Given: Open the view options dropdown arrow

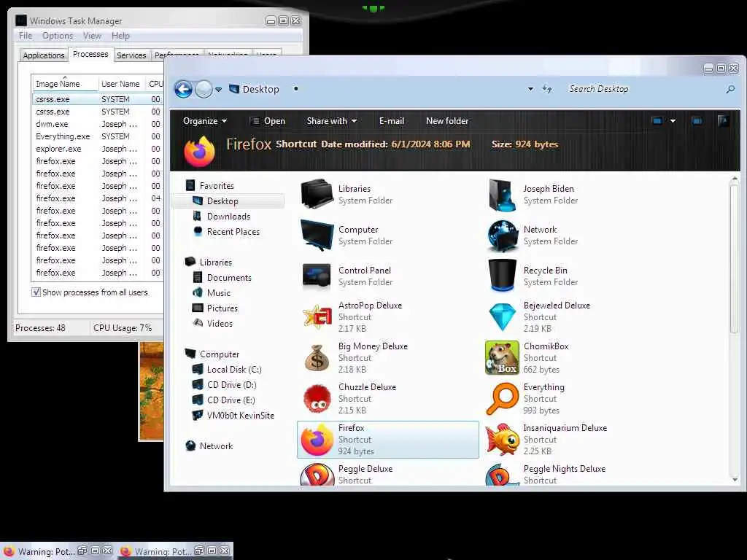Looking at the screenshot, I should point(673,121).
